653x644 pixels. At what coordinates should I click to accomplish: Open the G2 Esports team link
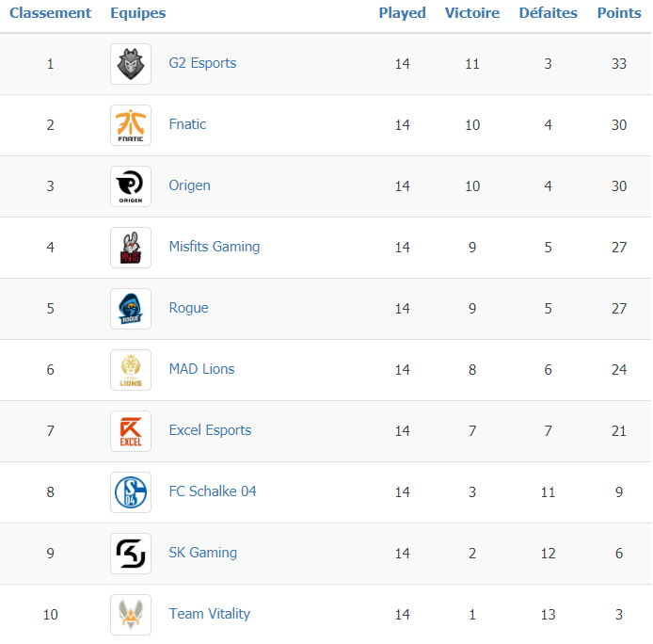(202, 63)
